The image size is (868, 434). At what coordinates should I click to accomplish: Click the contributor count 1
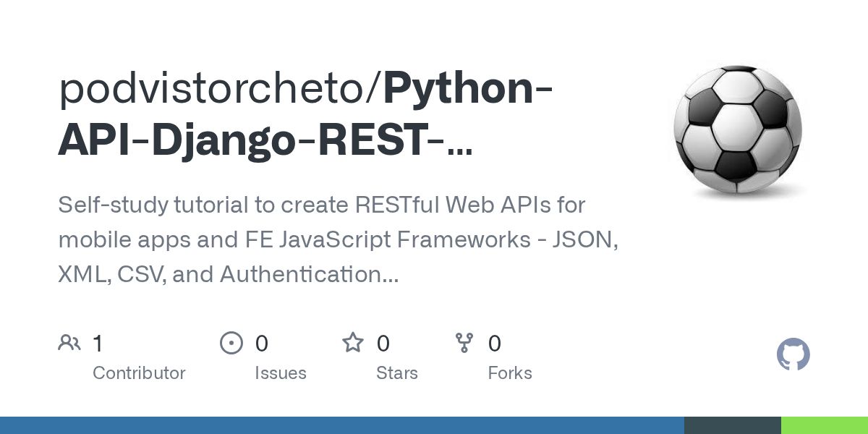(98, 343)
